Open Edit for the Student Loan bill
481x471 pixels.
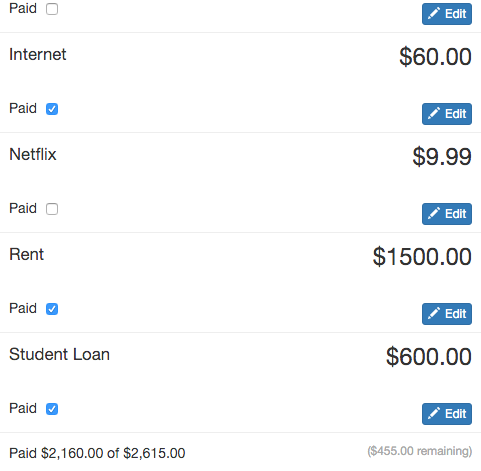tap(447, 414)
